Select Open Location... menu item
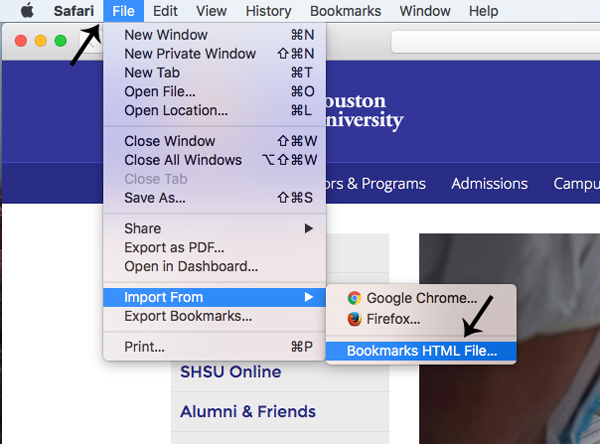The height and width of the screenshot is (444, 600). (214, 111)
